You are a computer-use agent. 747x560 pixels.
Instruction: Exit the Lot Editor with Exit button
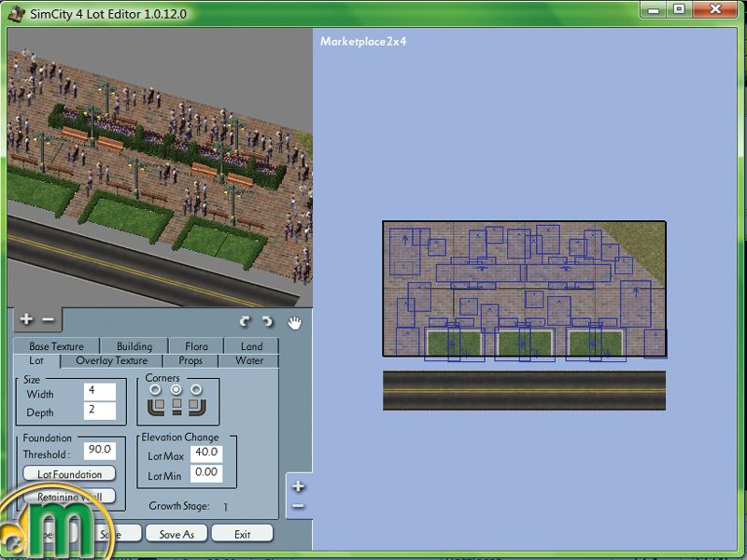pyautogui.click(x=242, y=534)
